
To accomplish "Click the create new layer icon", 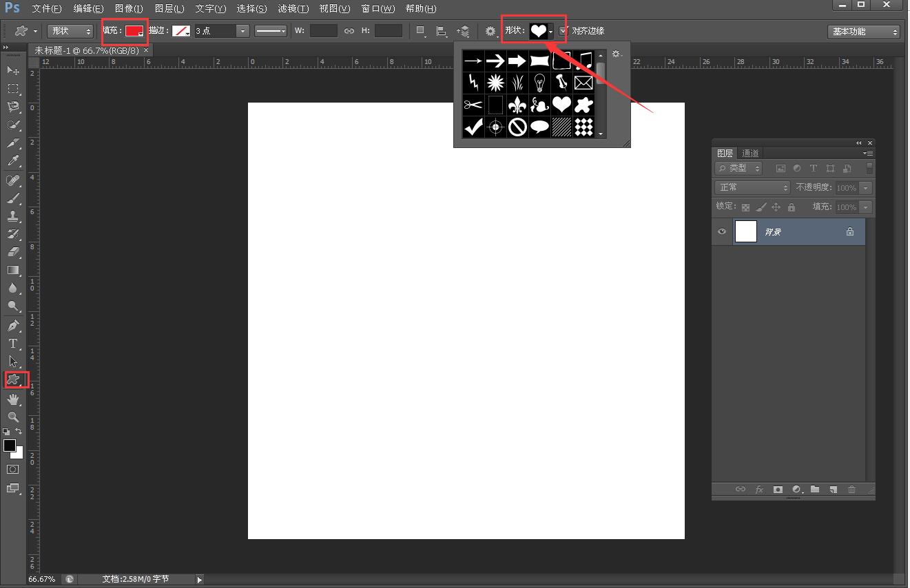I will 833,490.
